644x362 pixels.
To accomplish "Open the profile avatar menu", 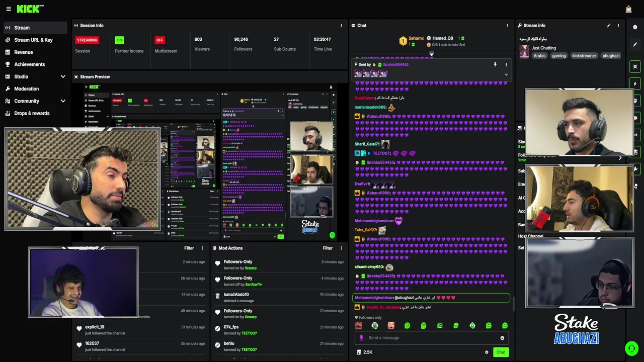I will (x=628, y=9).
